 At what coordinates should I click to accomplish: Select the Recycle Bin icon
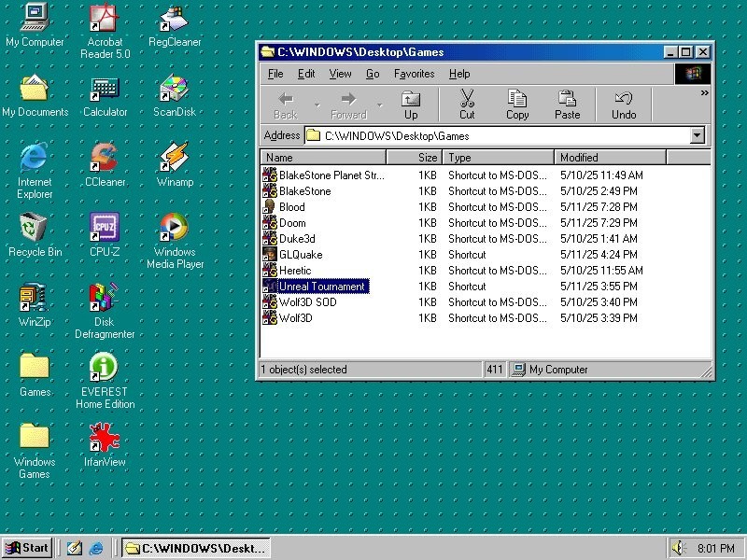click(35, 229)
